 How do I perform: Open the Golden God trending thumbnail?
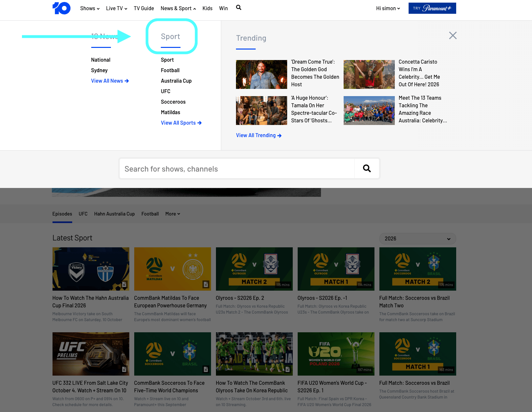click(x=262, y=74)
